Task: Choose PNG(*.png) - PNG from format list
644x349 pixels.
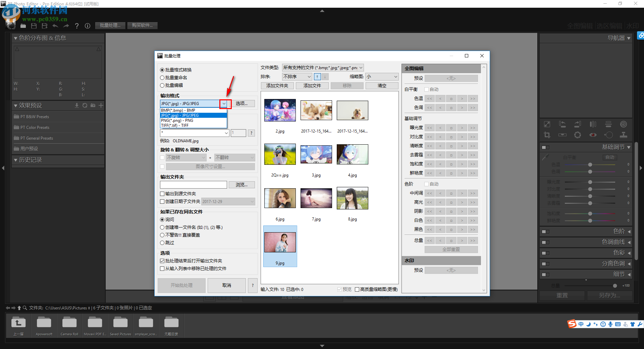Action: tap(194, 120)
